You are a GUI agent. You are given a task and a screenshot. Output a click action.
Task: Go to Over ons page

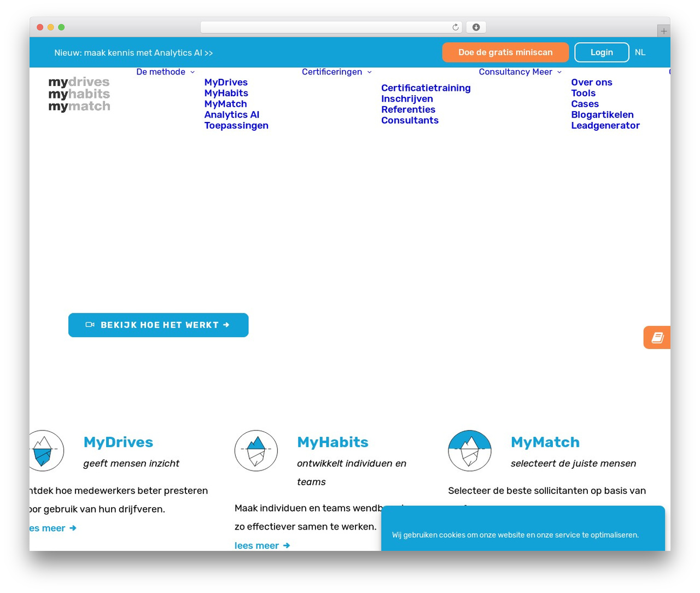click(x=592, y=83)
